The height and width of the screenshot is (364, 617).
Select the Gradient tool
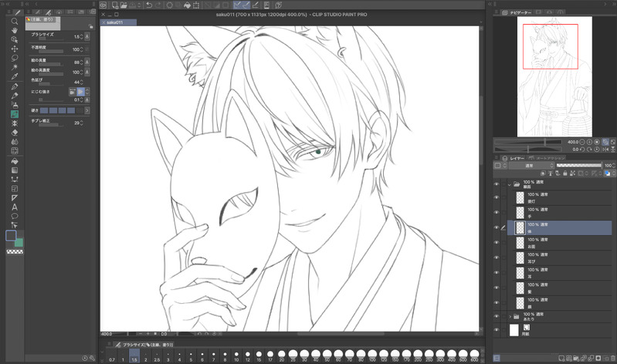(x=15, y=170)
